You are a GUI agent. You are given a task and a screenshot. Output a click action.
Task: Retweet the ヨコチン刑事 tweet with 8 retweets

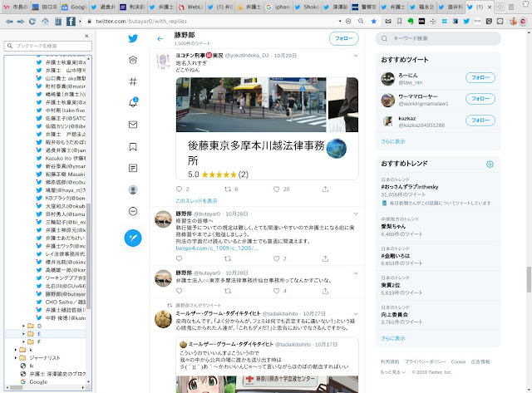point(228,189)
